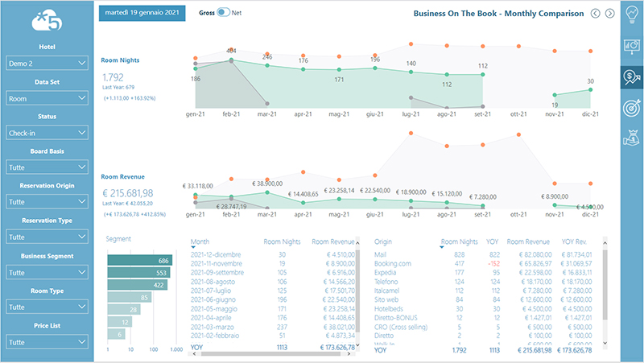Click the € 215.681,98 Room Revenue total
The width and height of the screenshot is (644, 363).
coord(128,193)
